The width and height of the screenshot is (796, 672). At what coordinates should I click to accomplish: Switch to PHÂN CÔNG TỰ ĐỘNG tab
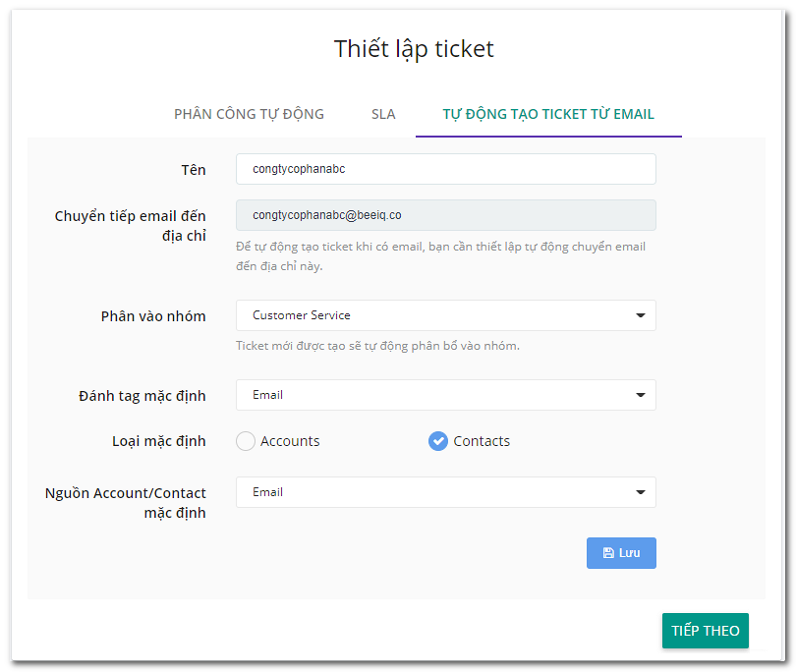pyautogui.click(x=250, y=114)
